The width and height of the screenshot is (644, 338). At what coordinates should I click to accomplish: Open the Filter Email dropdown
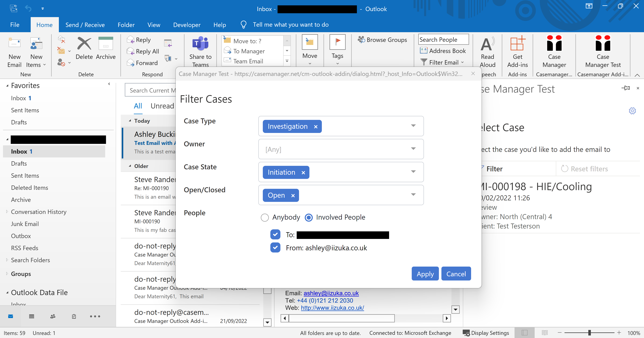coord(442,62)
